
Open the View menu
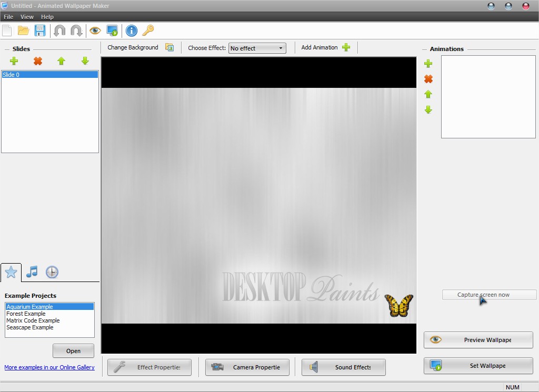(x=27, y=16)
